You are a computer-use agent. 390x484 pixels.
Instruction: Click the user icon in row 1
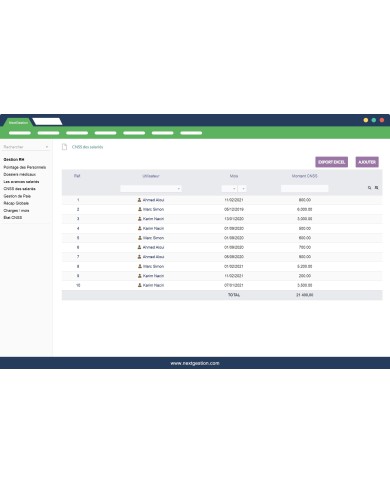tap(140, 200)
